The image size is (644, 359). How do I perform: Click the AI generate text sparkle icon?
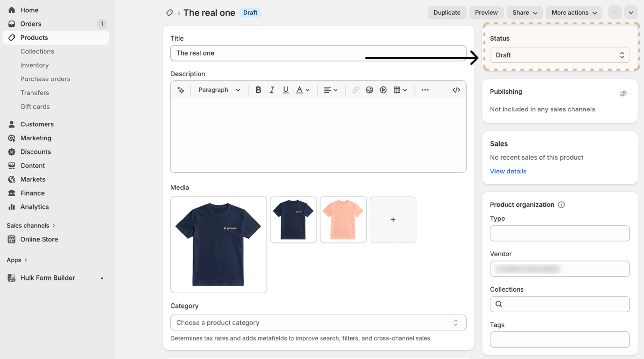pyautogui.click(x=181, y=90)
